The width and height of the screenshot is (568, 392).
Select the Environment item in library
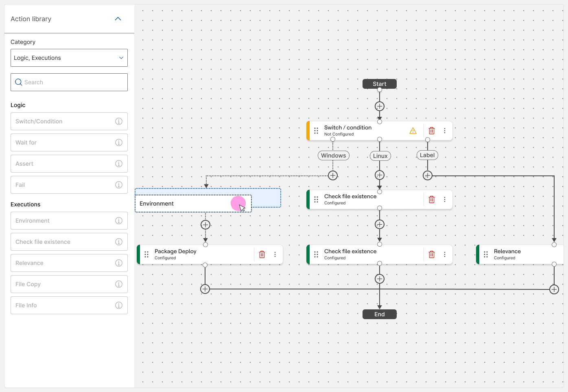[x=69, y=221]
